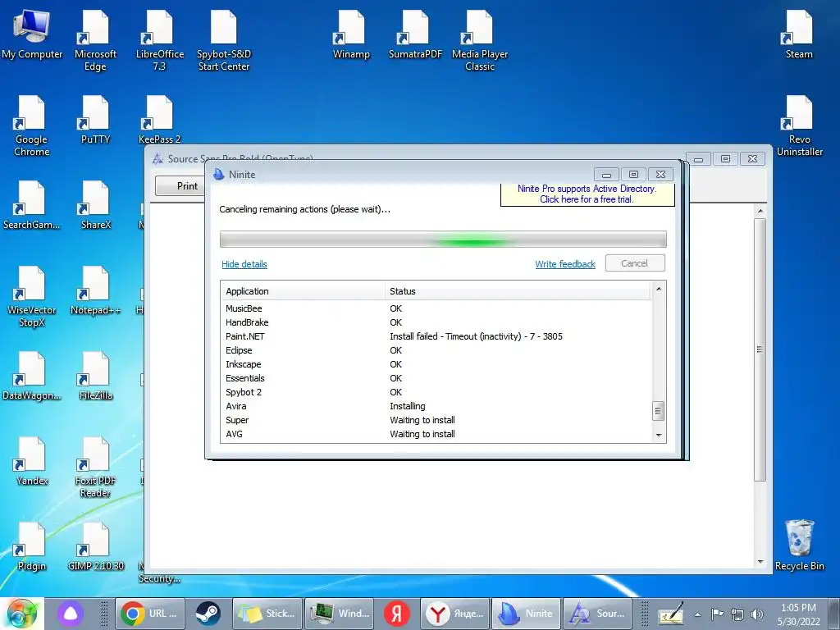Select the KeePass 2 desktop shortcut
The width and height of the screenshot is (840, 630).
point(159,120)
